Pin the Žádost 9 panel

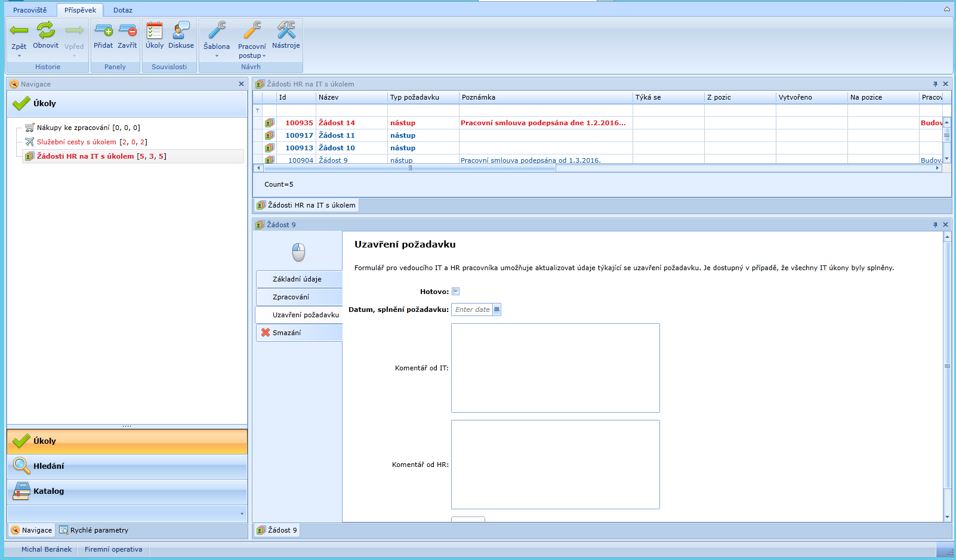[935, 225]
